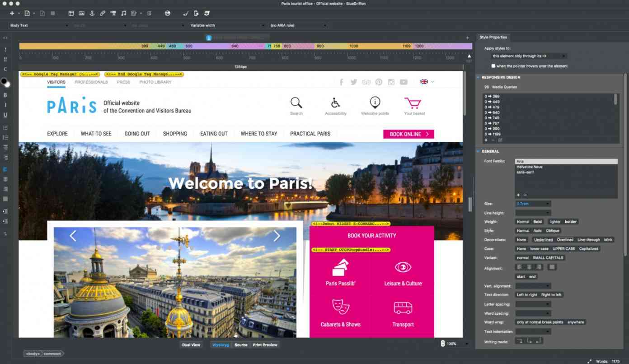Image resolution: width=629 pixels, height=364 pixels.
Task: Click the pink BOOK ONLINE button
Action: (x=408, y=134)
